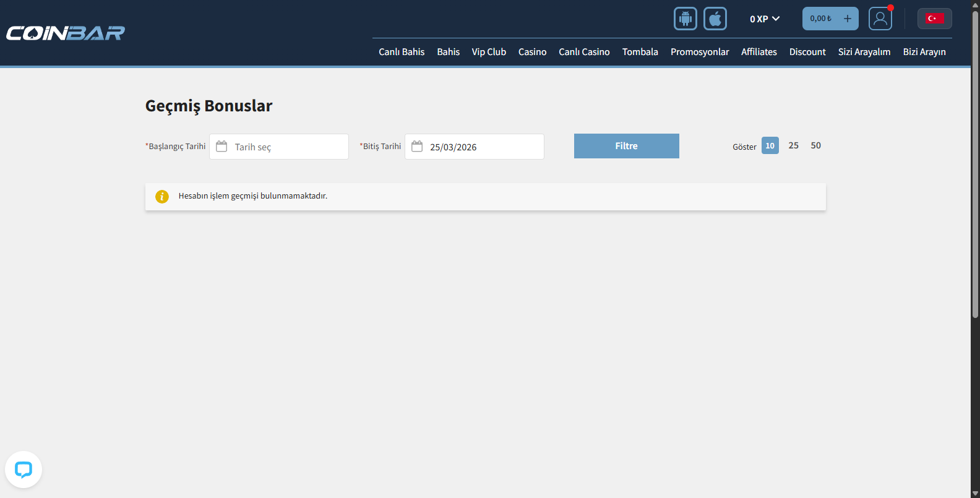Click the calendar icon in Başlangıç Tarihi
Screen dimensions: 980x498
pyautogui.click(x=221, y=147)
